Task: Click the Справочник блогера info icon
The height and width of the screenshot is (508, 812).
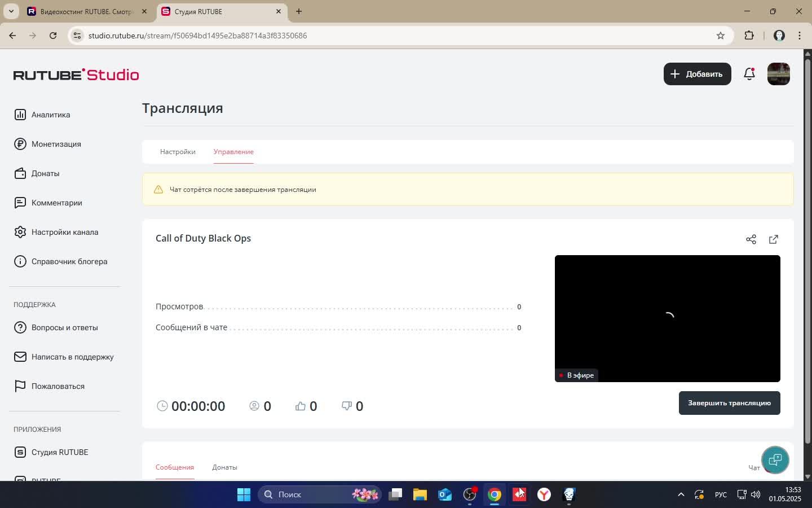Action: click(20, 261)
